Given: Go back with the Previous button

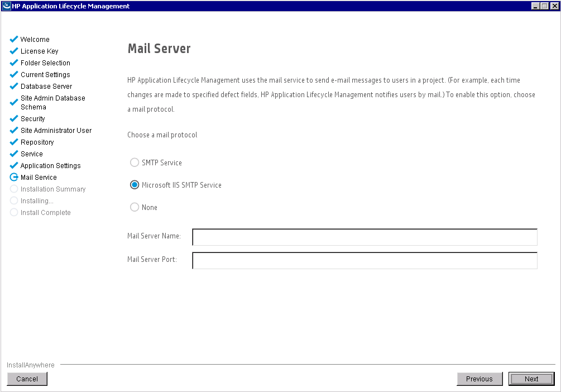Looking at the screenshot, I should coord(480,379).
